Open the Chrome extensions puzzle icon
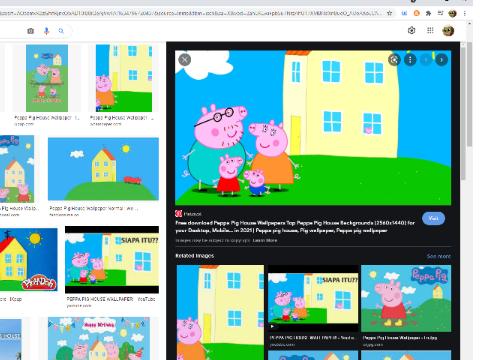The width and height of the screenshot is (480, 360). [428, 13]
